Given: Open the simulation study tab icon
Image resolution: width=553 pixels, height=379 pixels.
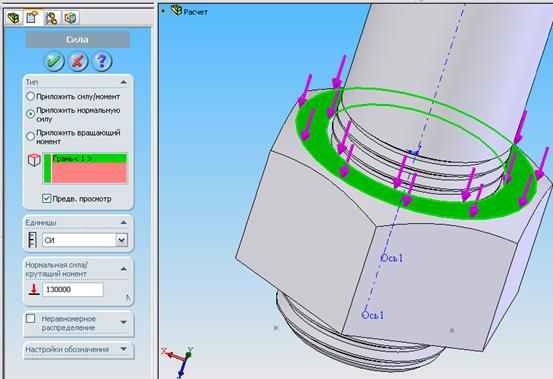Looking at the screenshot, I should coord(71,18).
